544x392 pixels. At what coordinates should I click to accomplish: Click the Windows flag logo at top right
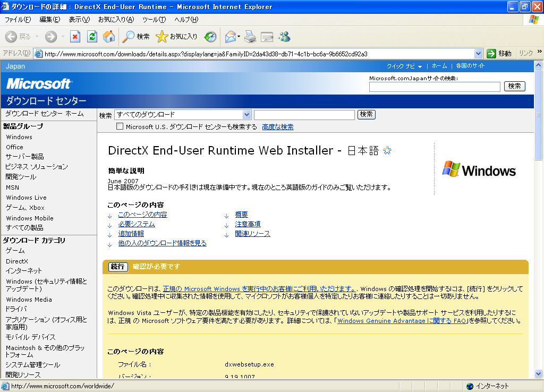(x=534, y=20)
